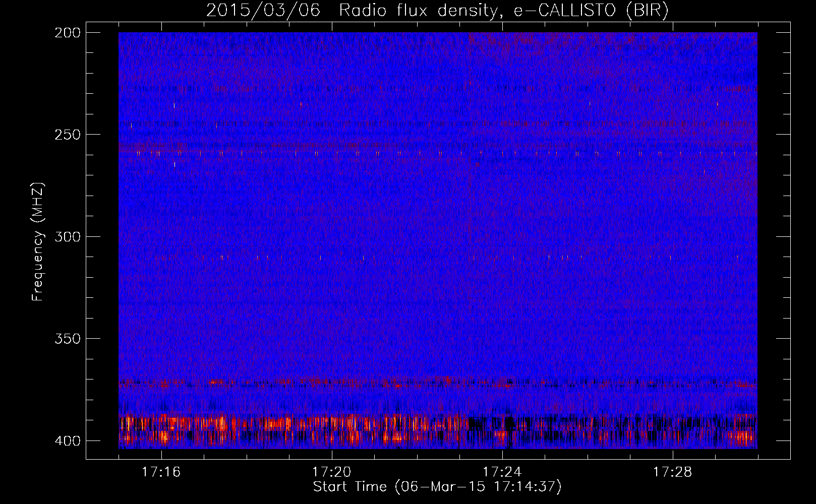The width and height of the screenshot is (816, 504).
Task: Click the 'Start Time (06-Mar-15 17:14:37)' label
Action: (437, 487)
